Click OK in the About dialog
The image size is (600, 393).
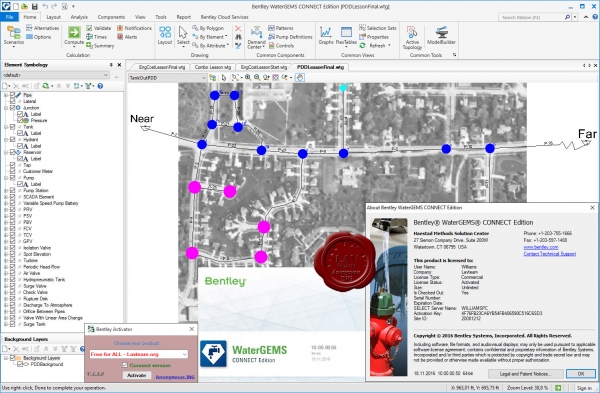pyautogui.click(x=580, y=374)
